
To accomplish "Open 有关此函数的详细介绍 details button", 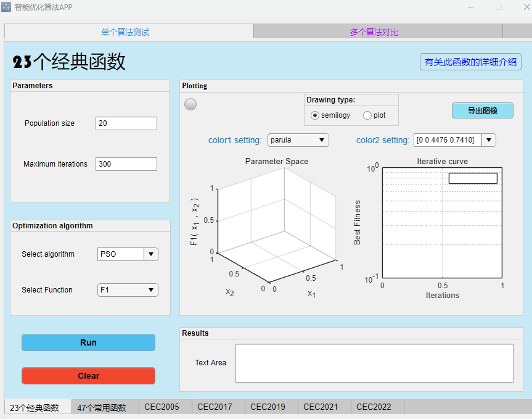I will (470, 62).
